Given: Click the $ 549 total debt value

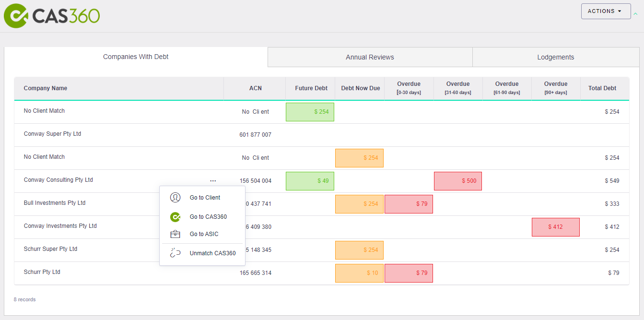Looking at the screenshot, I should (612, 181).
